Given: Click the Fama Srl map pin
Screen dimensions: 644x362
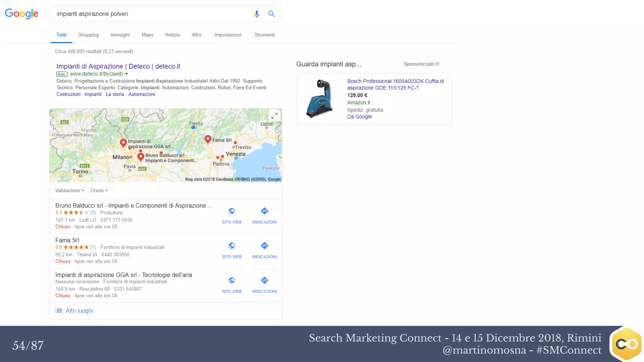Looking at the screenshot, I should click(208, 139).
